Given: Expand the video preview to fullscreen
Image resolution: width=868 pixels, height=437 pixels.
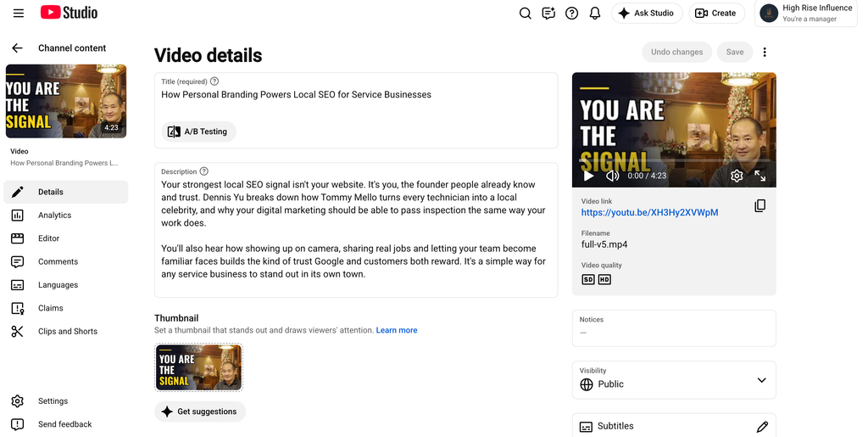Looking at the screenshot, I should pos(760,176).
